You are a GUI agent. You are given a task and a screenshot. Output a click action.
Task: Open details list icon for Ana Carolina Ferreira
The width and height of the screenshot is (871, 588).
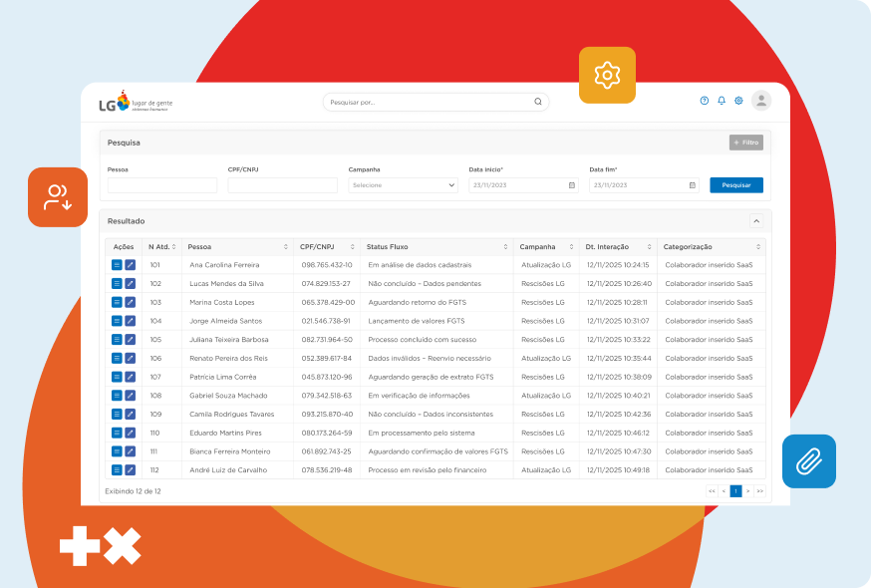[117, 265]
